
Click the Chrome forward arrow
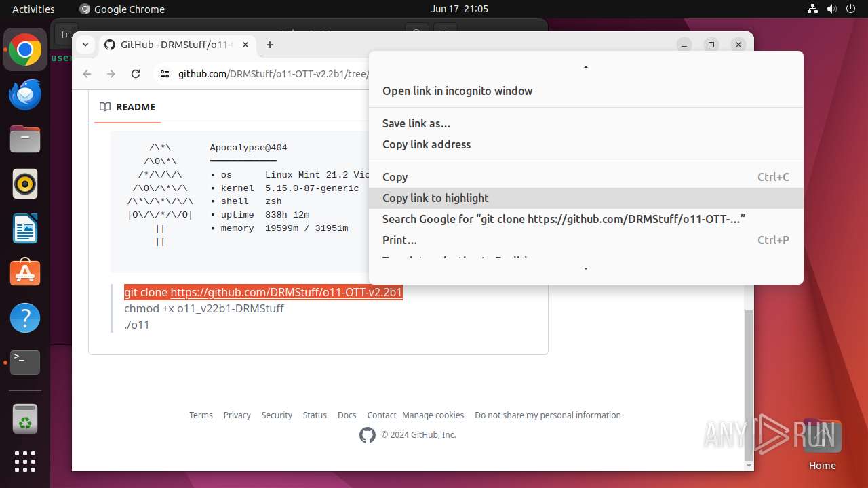tap(111, 74)
